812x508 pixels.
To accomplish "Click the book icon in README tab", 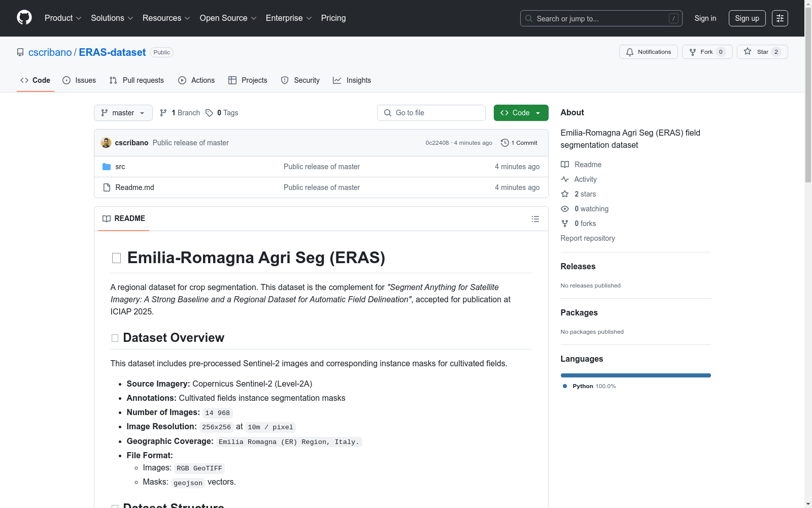I will pos(107,218).
